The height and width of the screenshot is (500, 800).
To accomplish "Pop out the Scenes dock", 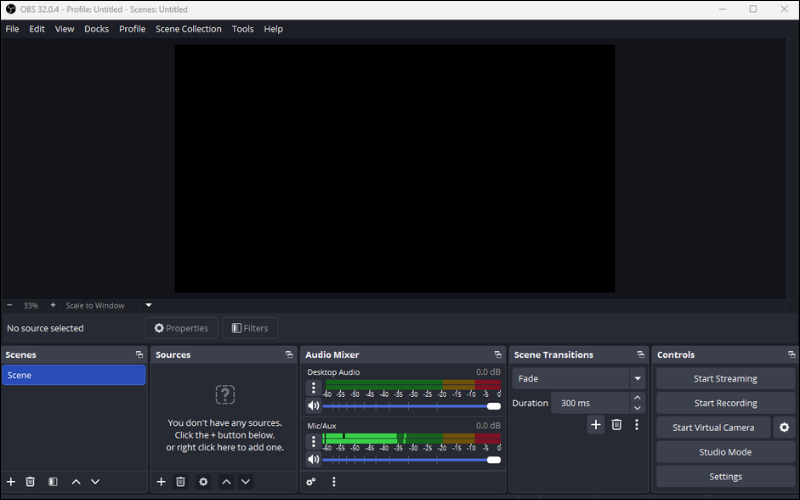I will [x=139, y=355].
